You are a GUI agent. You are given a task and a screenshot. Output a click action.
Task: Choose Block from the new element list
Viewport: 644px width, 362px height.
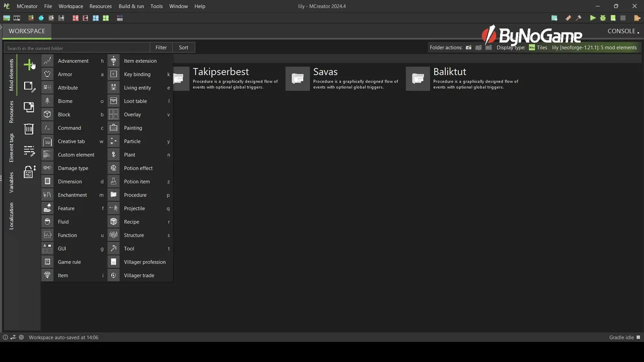(74, 115)
